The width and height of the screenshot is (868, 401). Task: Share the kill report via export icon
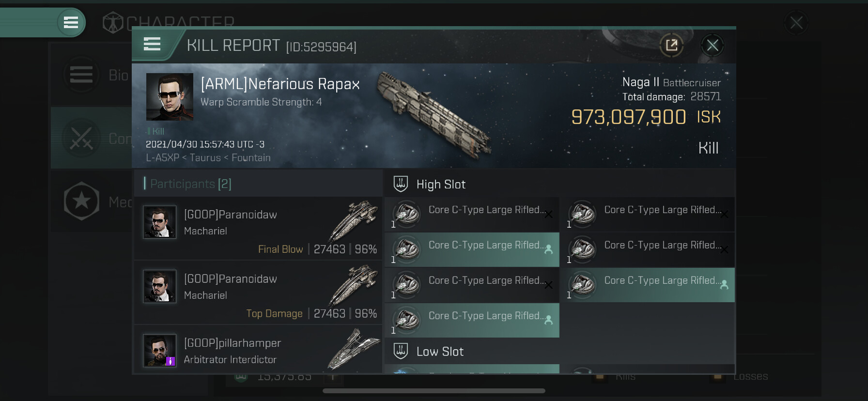click(x=671, y=46)
